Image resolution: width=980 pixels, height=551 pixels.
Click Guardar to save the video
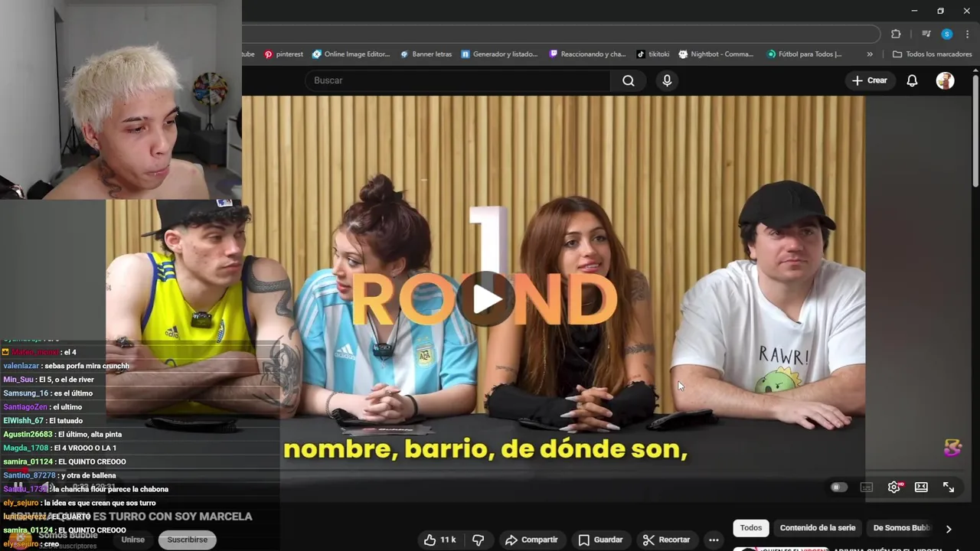pyautogui.click(x=600, y=540)
